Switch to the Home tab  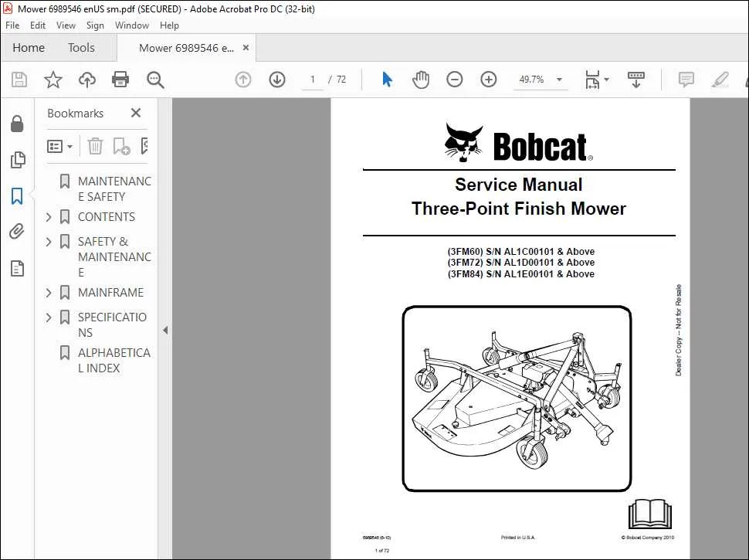coord(29,48)
